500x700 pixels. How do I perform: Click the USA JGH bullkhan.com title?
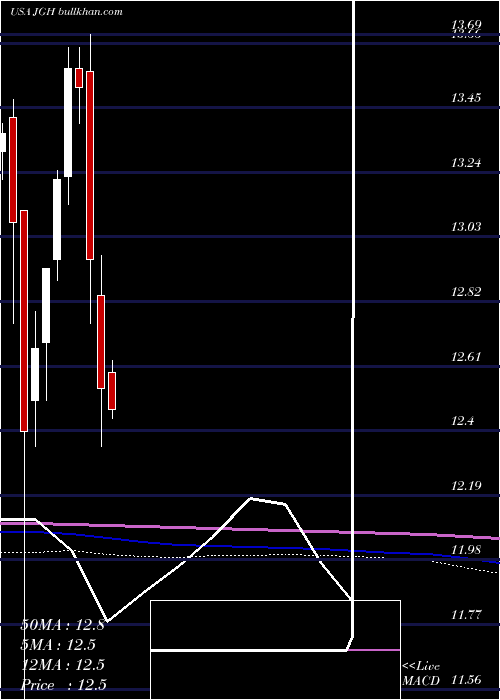click(x=66, y=12)
